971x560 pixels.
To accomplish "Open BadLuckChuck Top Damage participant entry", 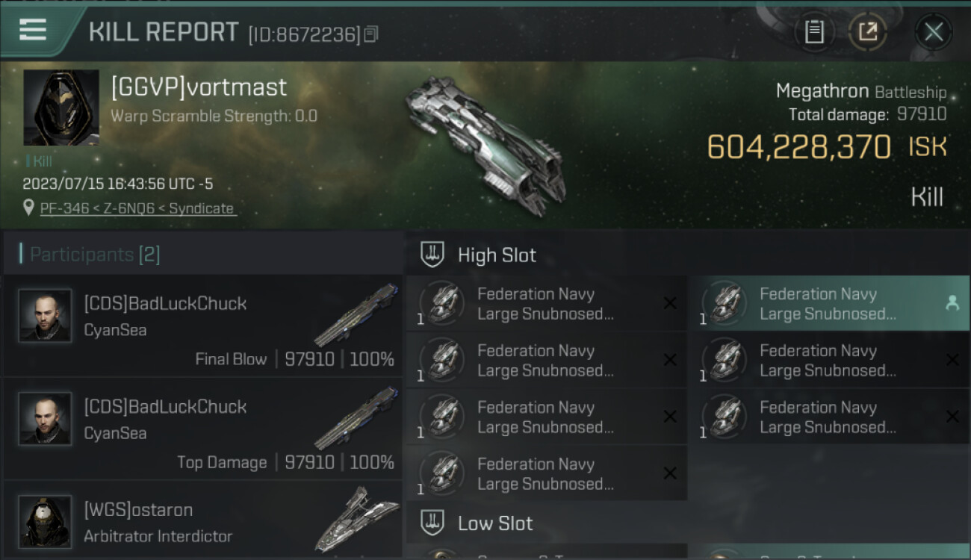I will point(203,429).
